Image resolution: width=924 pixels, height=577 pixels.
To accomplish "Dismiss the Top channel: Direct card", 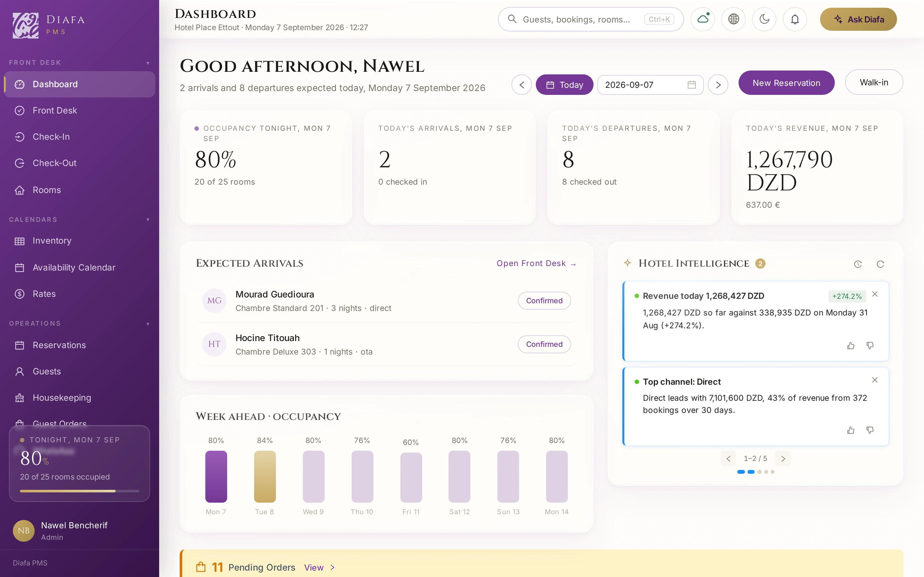I will pyautogui.click(x=875, y=380).
